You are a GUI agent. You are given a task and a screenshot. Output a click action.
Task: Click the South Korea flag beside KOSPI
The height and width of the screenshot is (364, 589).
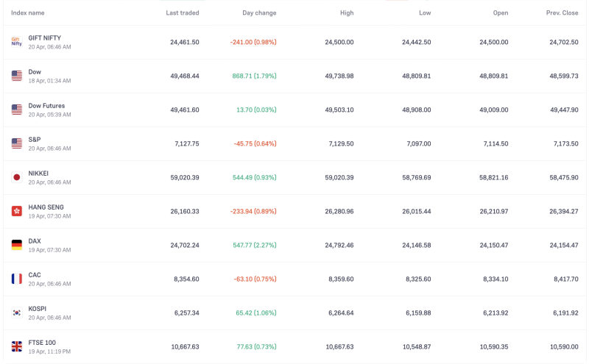click(x=16, y=313)
